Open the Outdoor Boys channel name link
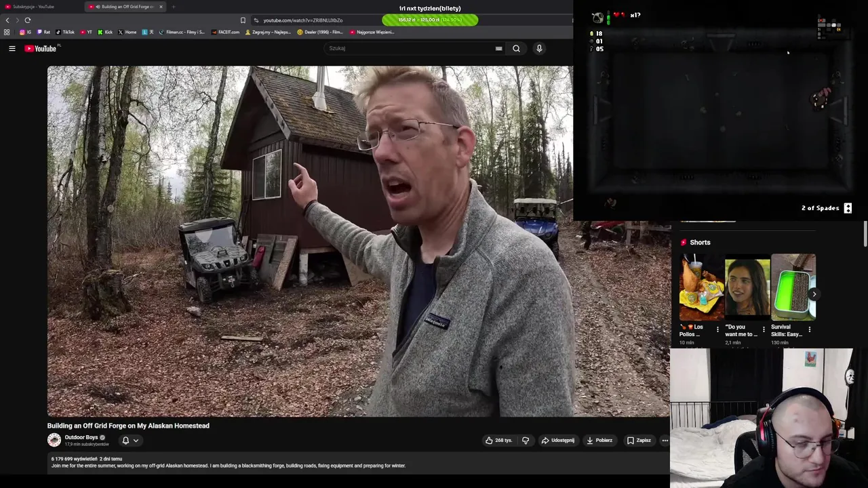Viewport: 868px width, 488px height. pos(81,437)
